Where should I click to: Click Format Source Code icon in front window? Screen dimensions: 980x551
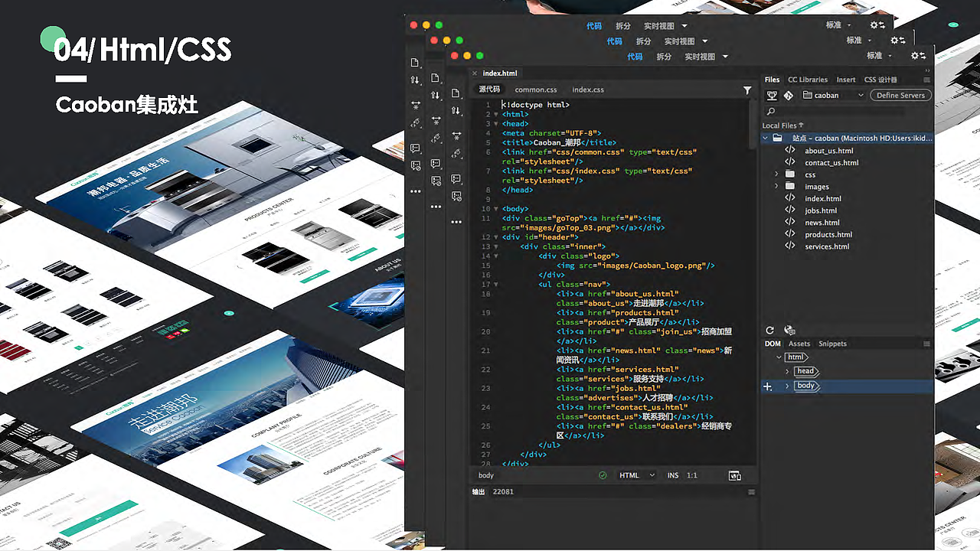tap(456, 154)
